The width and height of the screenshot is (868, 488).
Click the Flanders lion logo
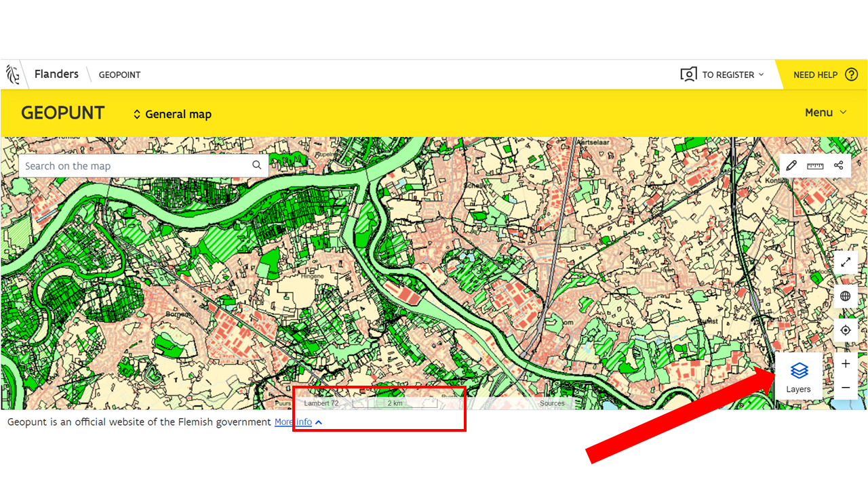pos(12,75)
